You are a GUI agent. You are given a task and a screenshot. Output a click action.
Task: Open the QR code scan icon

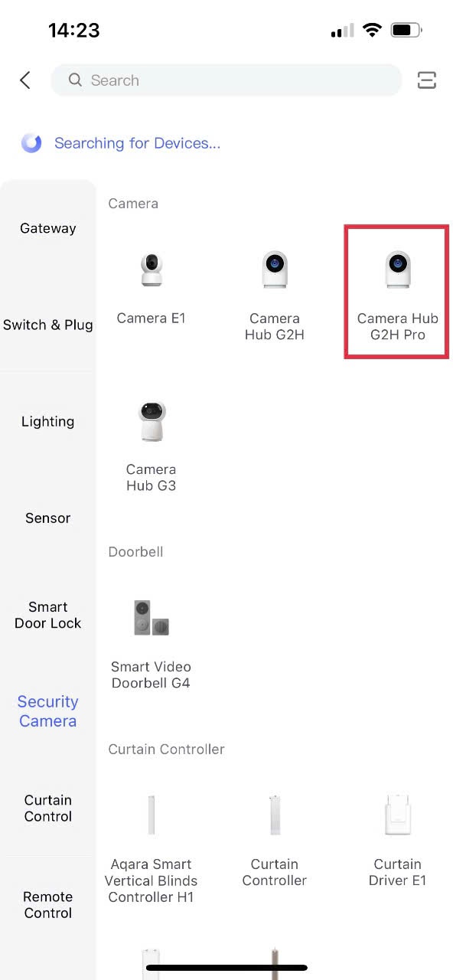pyautogui.click(x=427, y=80)
